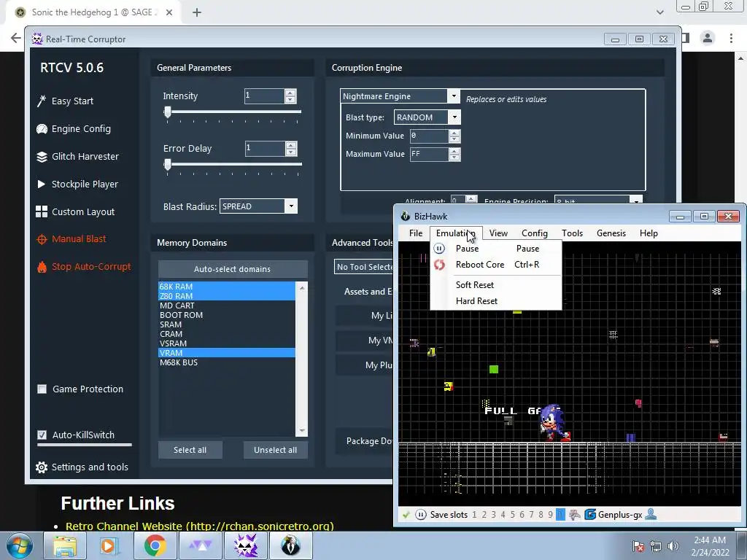Open RTCV corruptor taskbar icon
The height and width of the screenshot is (560, 747).
point(246,545)
